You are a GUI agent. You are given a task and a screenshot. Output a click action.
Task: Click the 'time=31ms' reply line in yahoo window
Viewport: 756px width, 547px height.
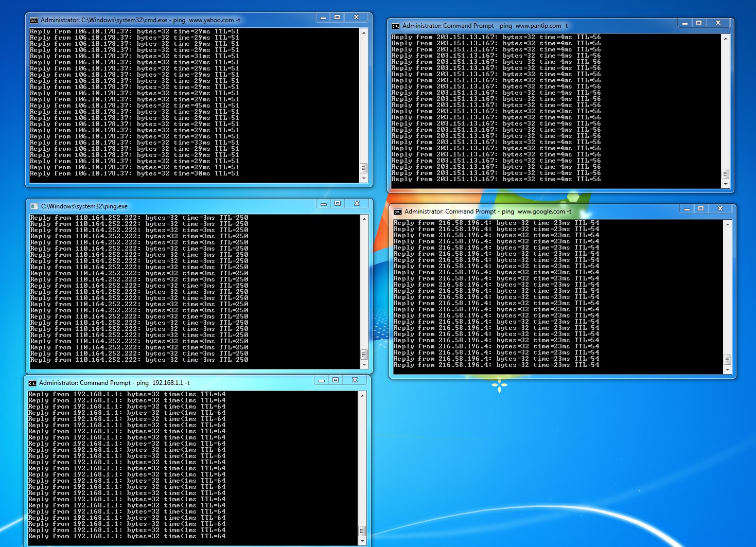pyautogui.click(x=134, y=56)
